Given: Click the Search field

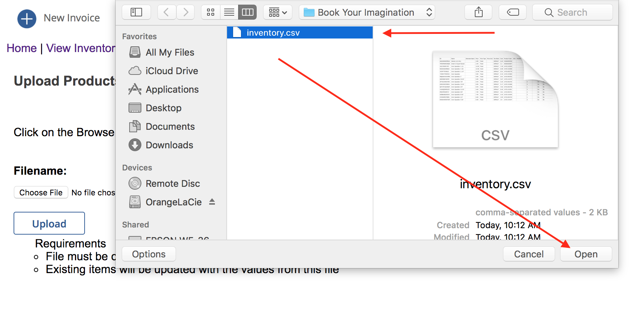Looking at the screenshot, I should 572,12.
